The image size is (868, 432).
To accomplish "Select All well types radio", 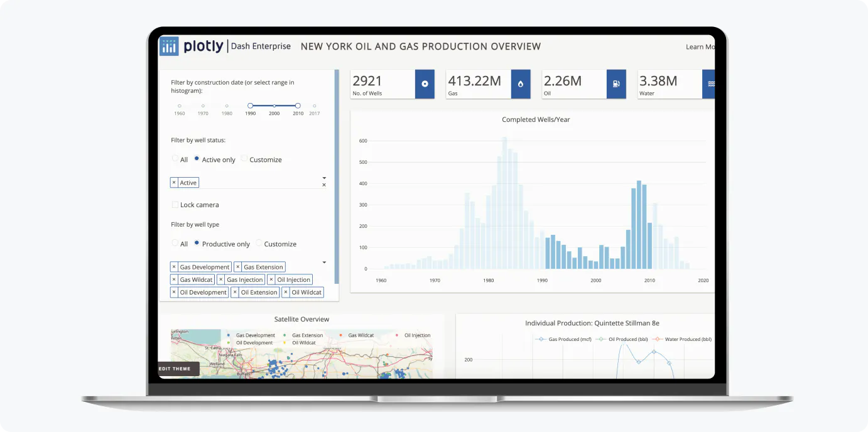I will click(175, 243).
